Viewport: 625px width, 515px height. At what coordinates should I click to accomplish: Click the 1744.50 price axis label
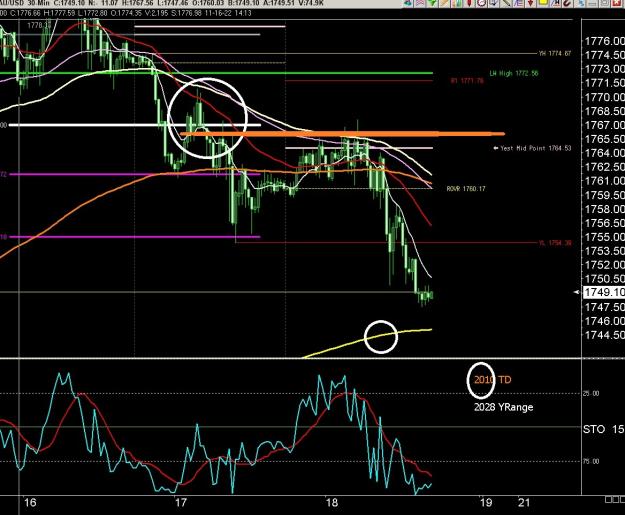[604, 335]
